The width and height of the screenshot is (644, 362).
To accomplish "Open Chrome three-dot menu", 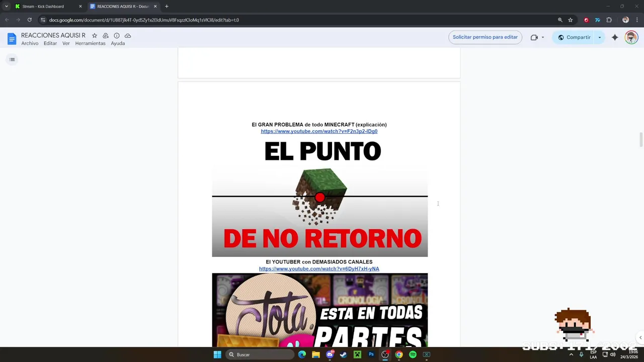I will (637, 20).
